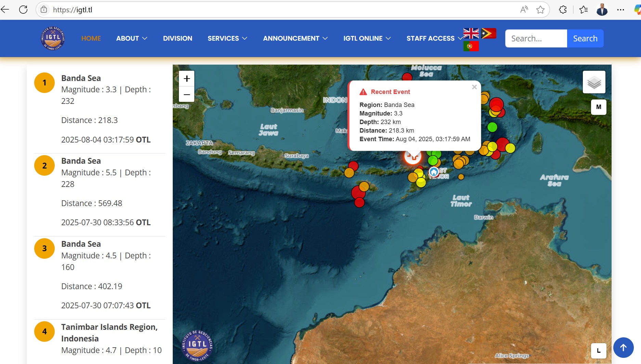Zoom in on the map
Screen dimensions: 641x364
[187, 79]
